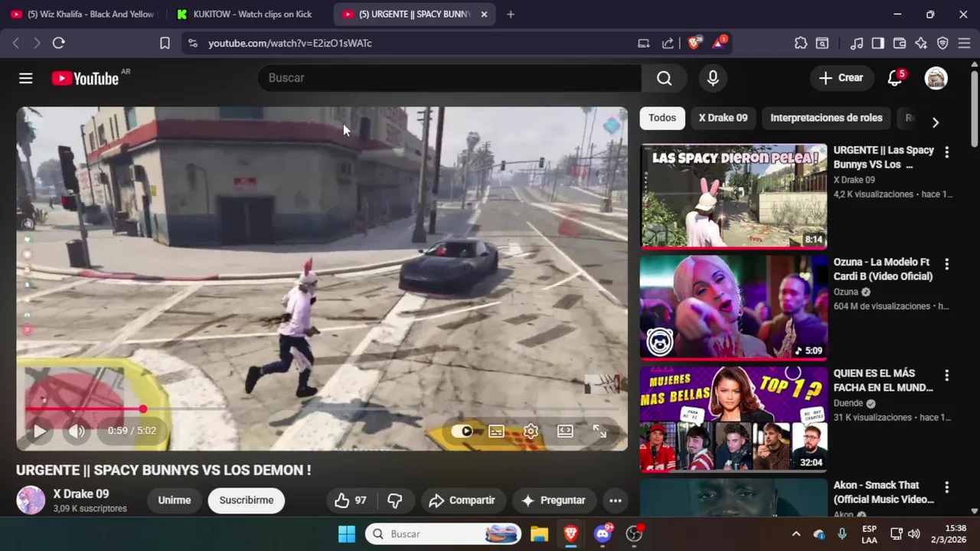The height and width of the screenshot is (551, 980).
Task: Open Brave VPN shield icon
Action: [x=942, y=44]
